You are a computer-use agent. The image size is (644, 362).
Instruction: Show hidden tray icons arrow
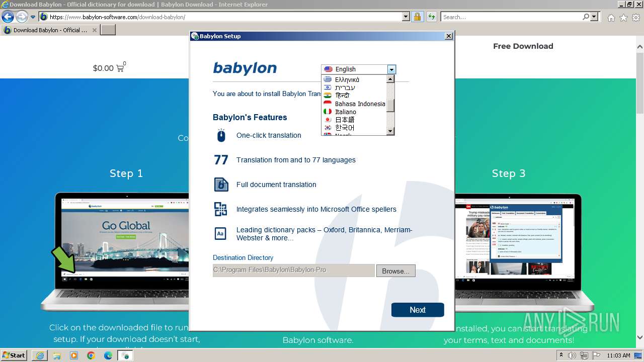tap(561, 355)
